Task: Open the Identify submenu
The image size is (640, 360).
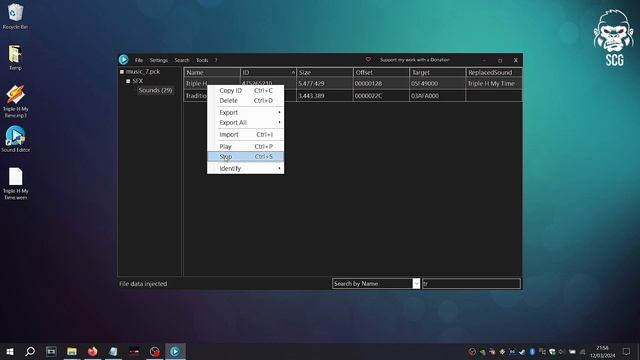Action: click(x=246, y=168)
